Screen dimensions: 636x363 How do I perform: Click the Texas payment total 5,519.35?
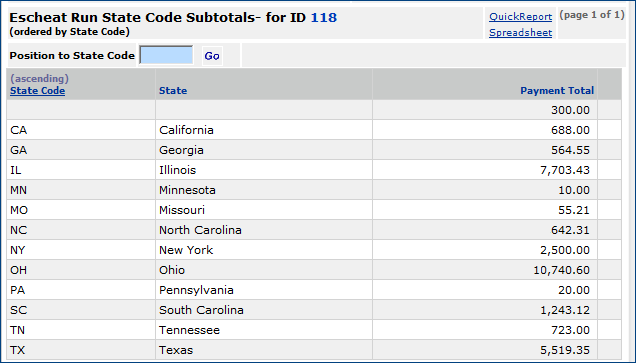tap(565, 350)
